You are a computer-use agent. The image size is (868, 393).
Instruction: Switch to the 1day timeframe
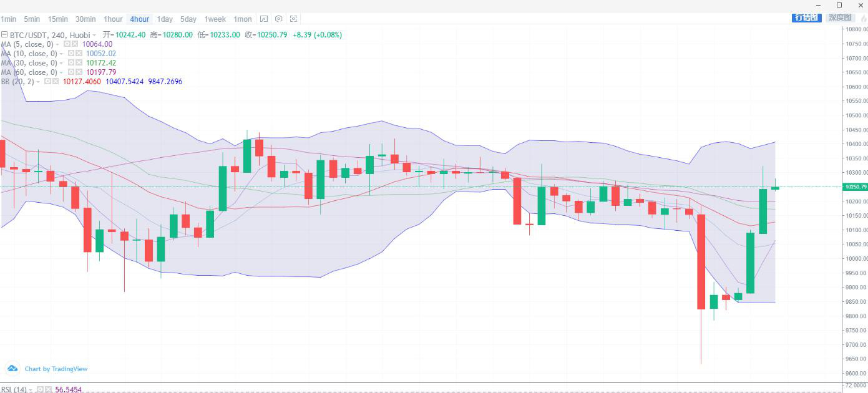pos(165,19)
